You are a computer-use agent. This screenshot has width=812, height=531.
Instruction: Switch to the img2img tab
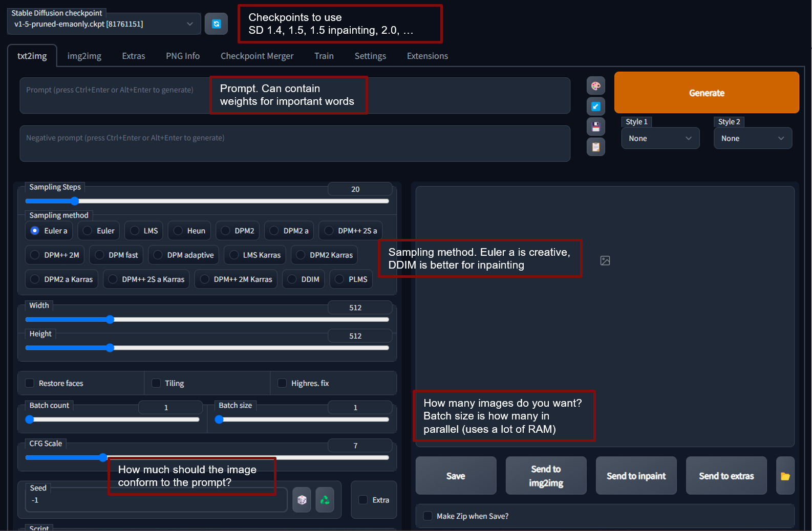[84, 56]
